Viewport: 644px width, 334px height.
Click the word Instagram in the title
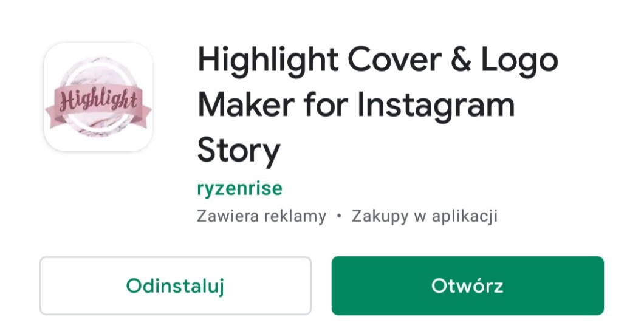(x=436, y=105)
